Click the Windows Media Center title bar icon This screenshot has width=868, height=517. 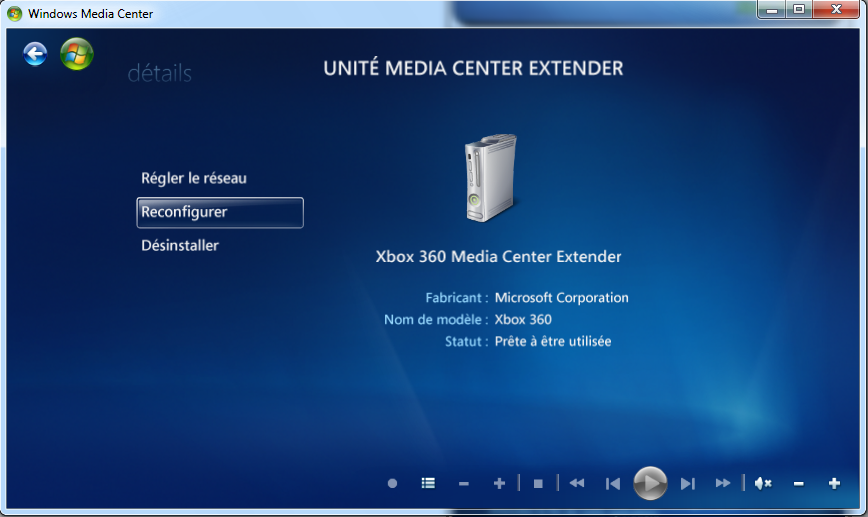tap(14, 13)
